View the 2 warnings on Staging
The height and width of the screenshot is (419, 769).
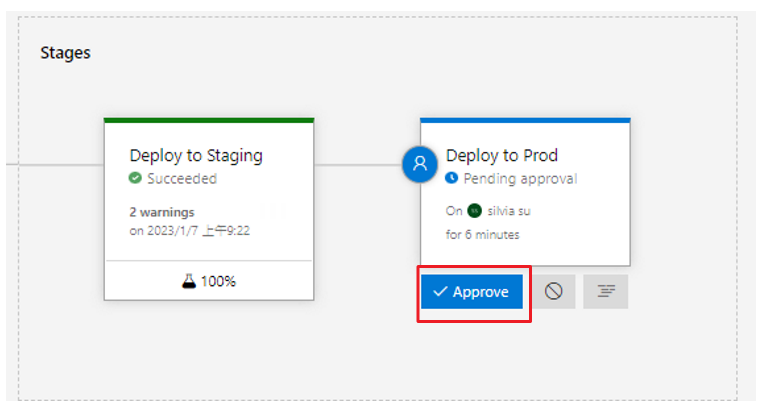pyautogui.click(x=162, y=212)
